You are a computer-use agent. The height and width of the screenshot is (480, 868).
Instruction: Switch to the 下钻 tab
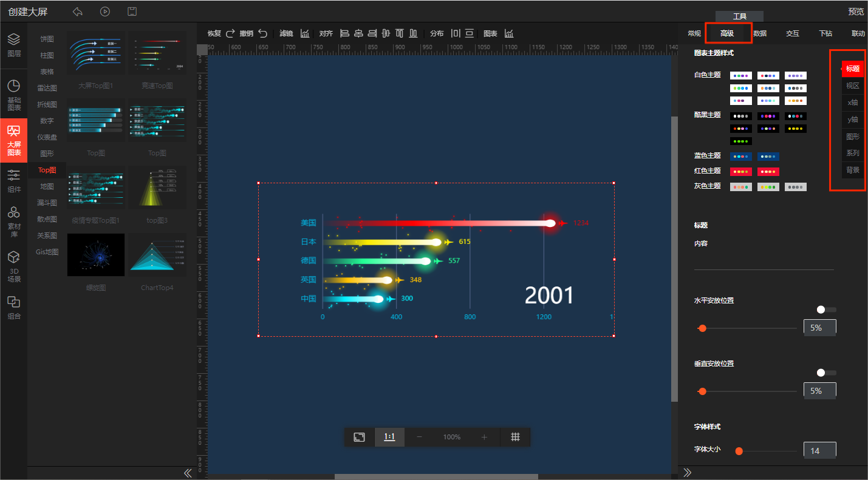pos(825,33)
